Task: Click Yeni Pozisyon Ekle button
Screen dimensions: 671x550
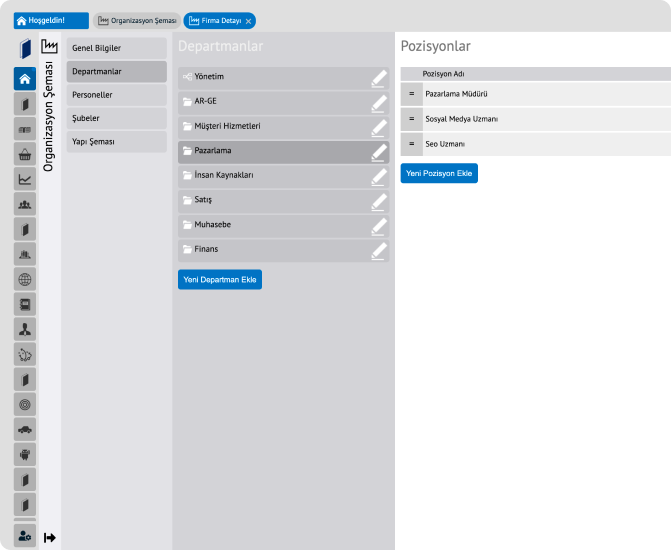Action: tap(439, 173)
